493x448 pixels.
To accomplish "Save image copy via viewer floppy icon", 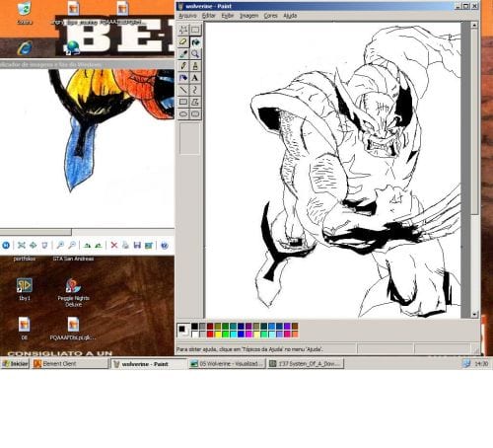I will 137,245.
